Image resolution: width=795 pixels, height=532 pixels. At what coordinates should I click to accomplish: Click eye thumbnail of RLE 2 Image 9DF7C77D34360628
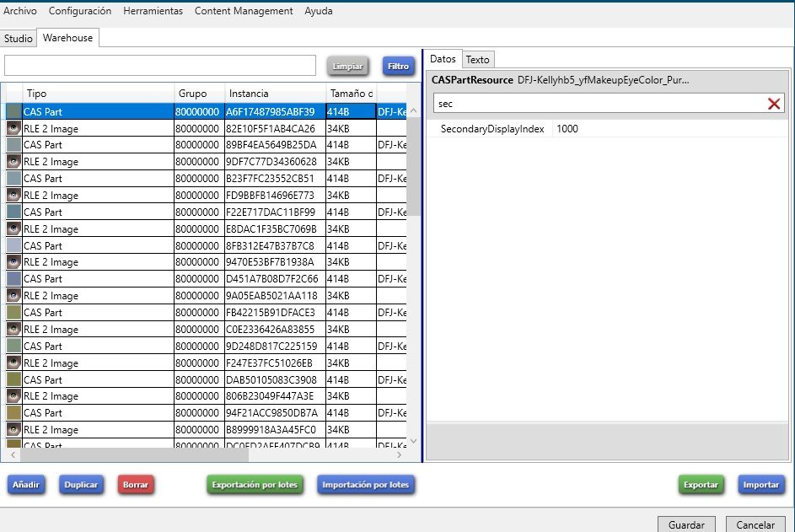click(13, 162)
